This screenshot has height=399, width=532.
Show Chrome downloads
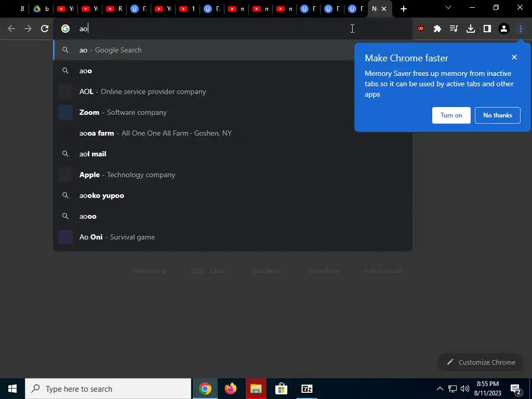tap(471, 29)
